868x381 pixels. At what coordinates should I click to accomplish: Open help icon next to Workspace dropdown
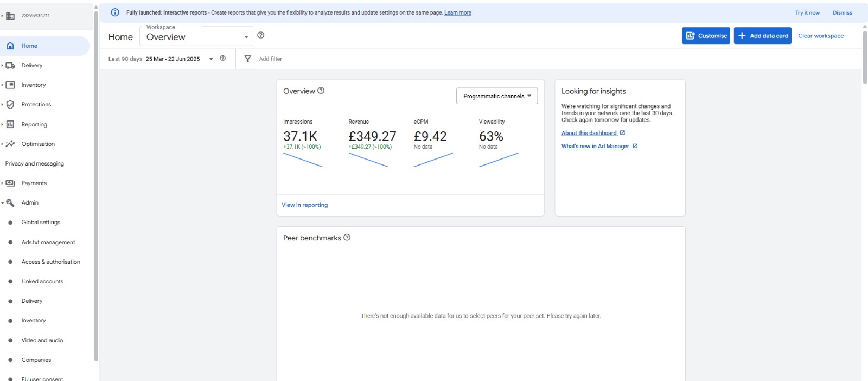[261, 35]
